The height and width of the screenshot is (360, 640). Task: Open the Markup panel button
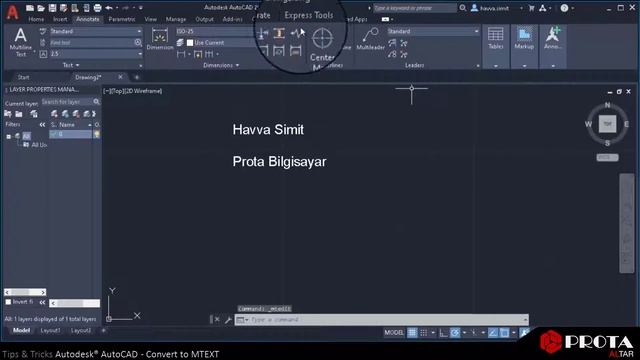click(x=524, y=39)
